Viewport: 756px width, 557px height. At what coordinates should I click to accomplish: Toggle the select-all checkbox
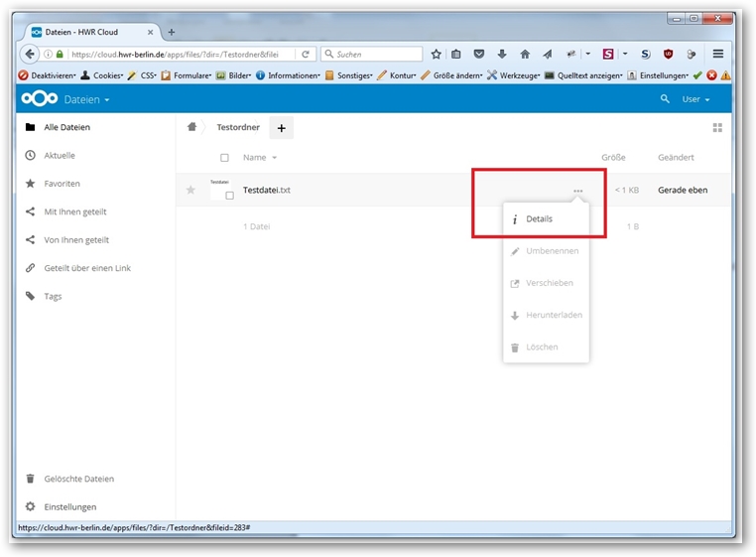pos(224,158)
